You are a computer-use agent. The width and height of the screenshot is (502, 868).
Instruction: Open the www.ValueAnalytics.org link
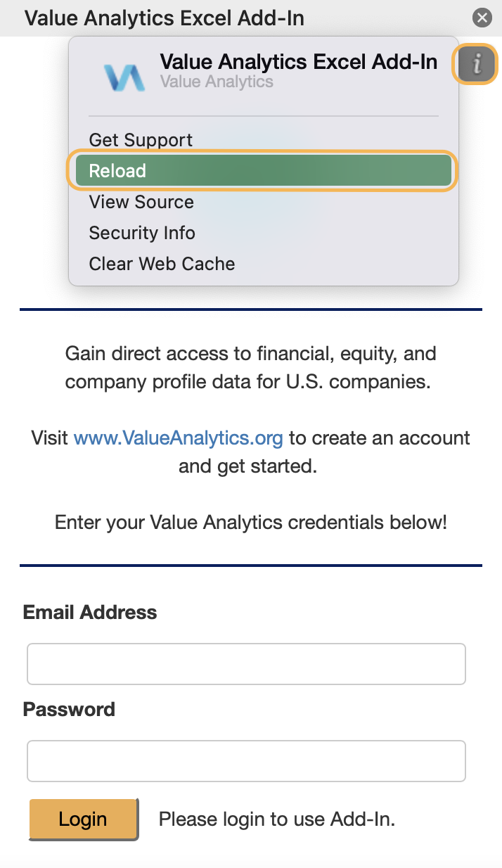179,438
